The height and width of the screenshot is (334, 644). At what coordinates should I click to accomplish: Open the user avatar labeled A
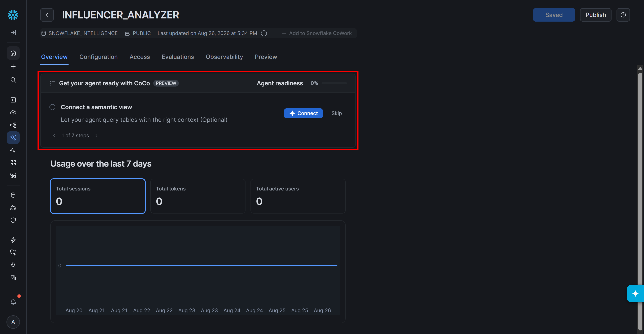[x=13, y=322]
